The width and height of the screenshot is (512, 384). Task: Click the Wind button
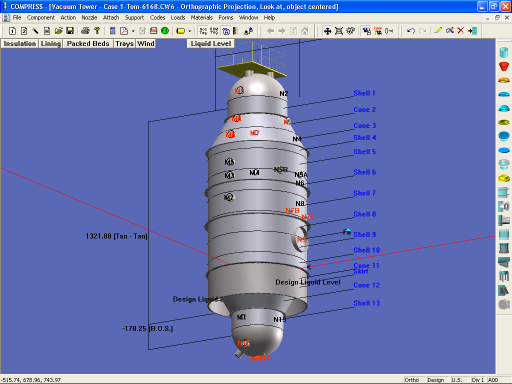146,44
